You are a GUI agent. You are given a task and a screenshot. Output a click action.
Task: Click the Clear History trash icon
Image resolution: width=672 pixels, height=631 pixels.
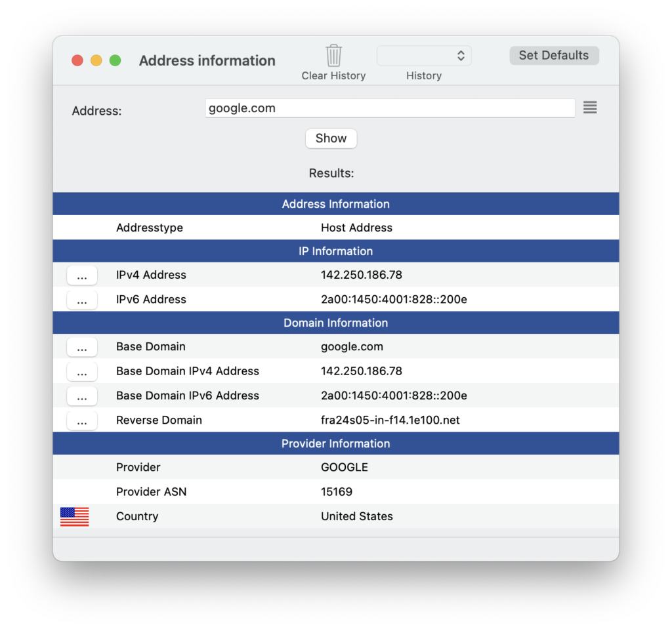(333, 56)
